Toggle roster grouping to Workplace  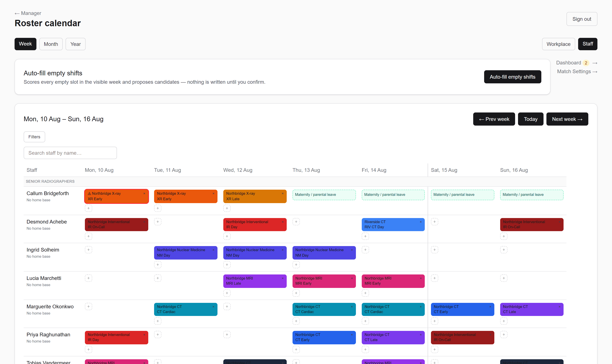pos(558,44)
